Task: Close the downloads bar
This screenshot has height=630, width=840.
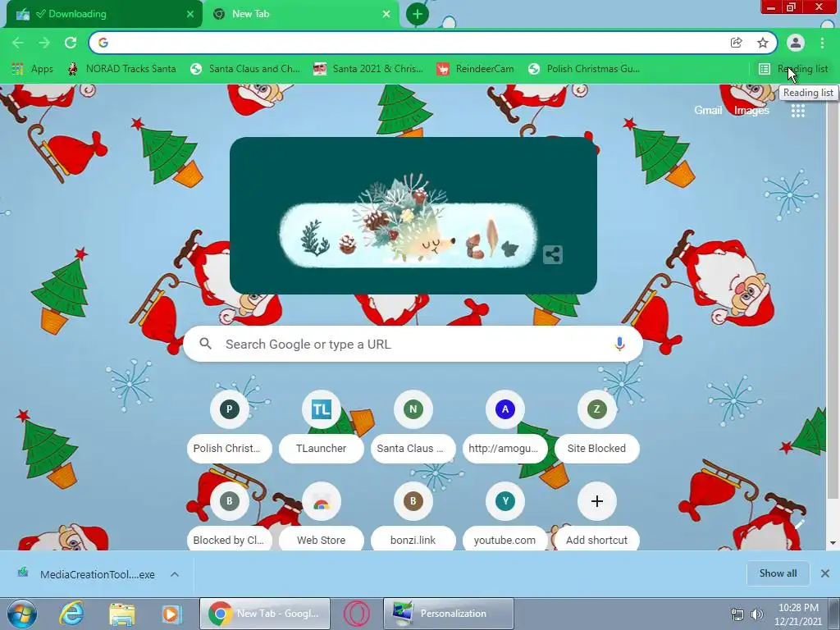Action: click(x=825, y=573)
